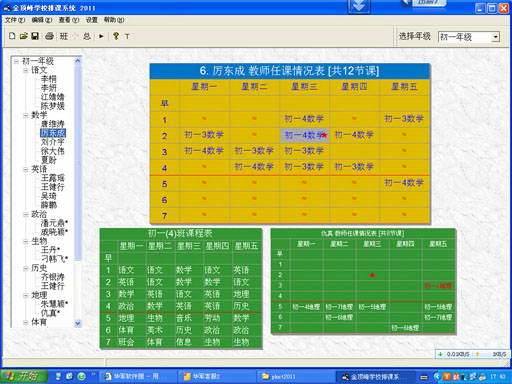Click tree scrollbar up arrow

pyautogui.click(x=78, y=61)
